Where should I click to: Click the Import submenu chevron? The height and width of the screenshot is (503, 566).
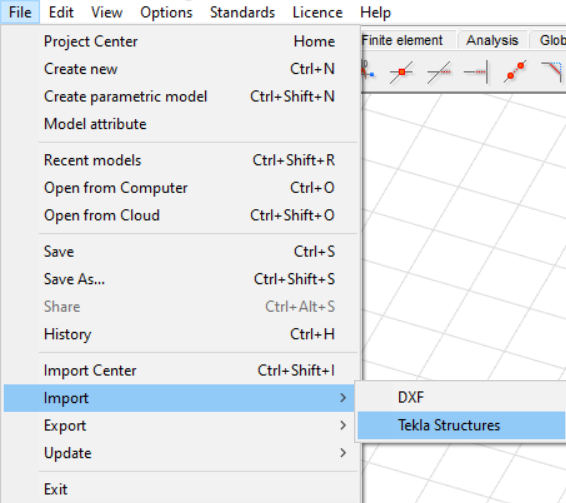pyautogui.click(x=343, y=398)
